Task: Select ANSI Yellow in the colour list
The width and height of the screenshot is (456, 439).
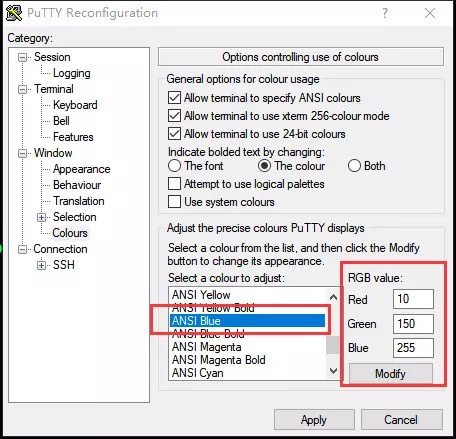Action: tap(248, 295)
